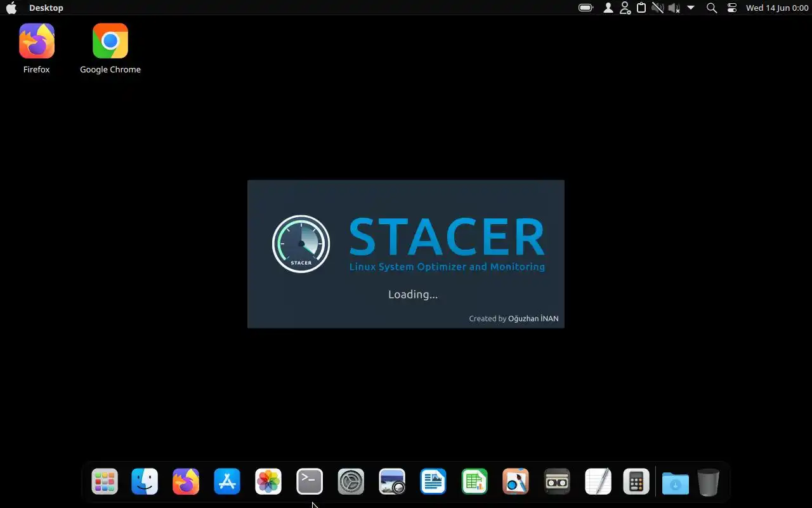This screenshot has width=812, height=508.
Task: Open the App Store icon in dock
Action: 227,481
